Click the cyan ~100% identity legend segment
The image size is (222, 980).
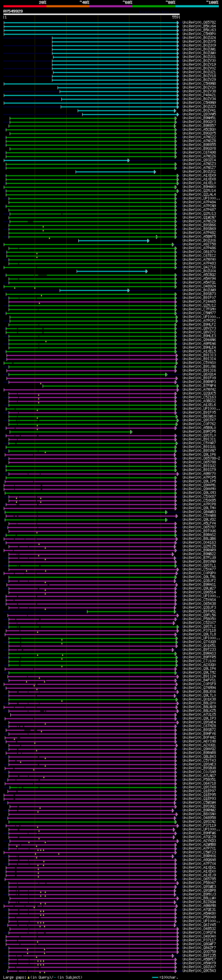197,6
